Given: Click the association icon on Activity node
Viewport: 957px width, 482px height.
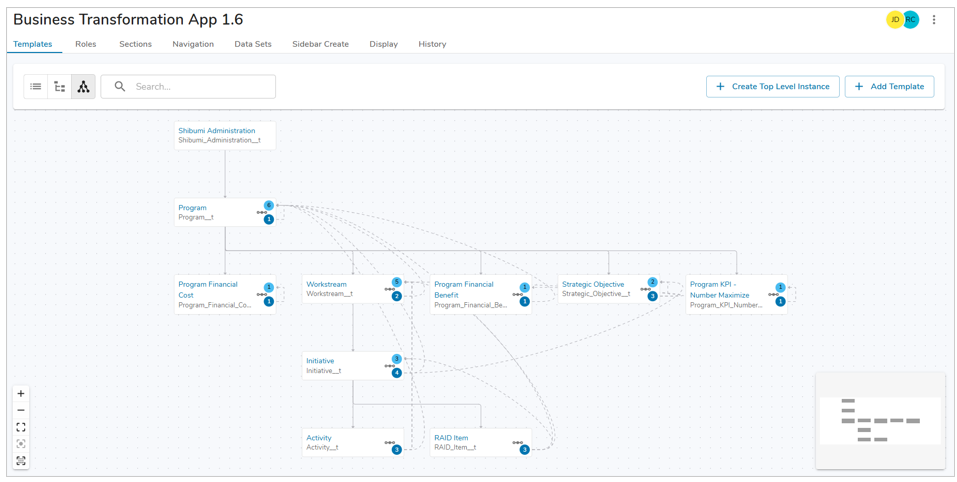Looking at the screenshot, I should click(x=389, y=443).
